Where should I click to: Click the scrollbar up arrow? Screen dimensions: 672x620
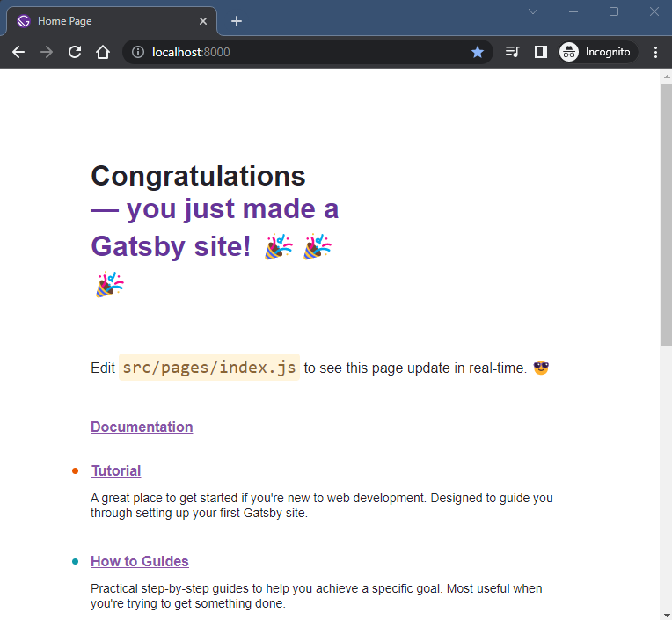(x=667, y=77)
